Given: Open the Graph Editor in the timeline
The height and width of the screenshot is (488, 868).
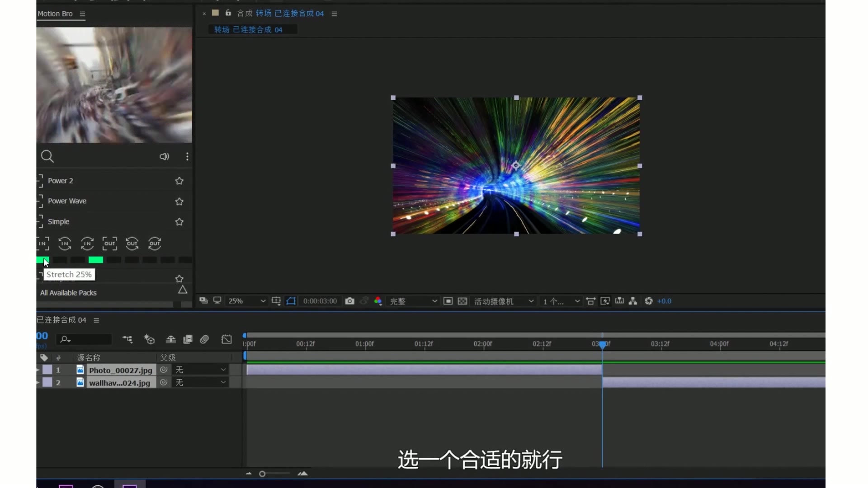Looking at the screenshot, I should [x=226, y=339].
